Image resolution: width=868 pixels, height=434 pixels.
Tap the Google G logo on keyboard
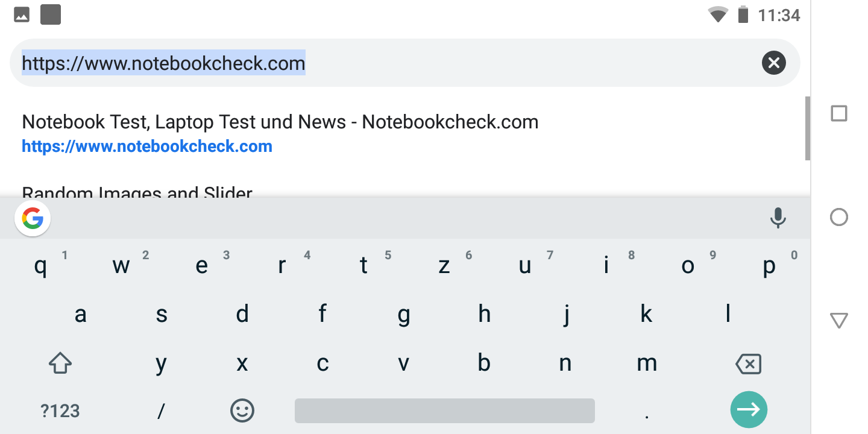[x=33, y=219]
